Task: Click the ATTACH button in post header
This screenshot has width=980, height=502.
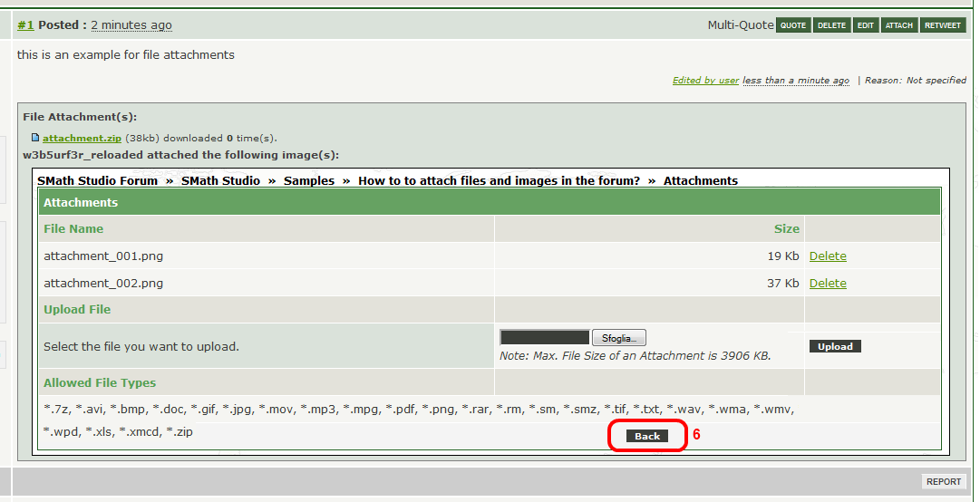Action: click(898, 25)
